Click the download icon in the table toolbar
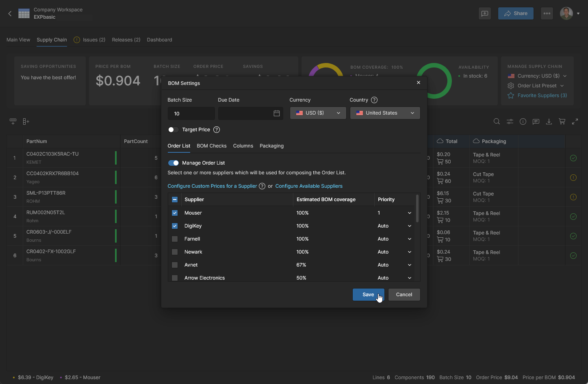The height and width of the screenshot is (384, 588). point(549,121)
